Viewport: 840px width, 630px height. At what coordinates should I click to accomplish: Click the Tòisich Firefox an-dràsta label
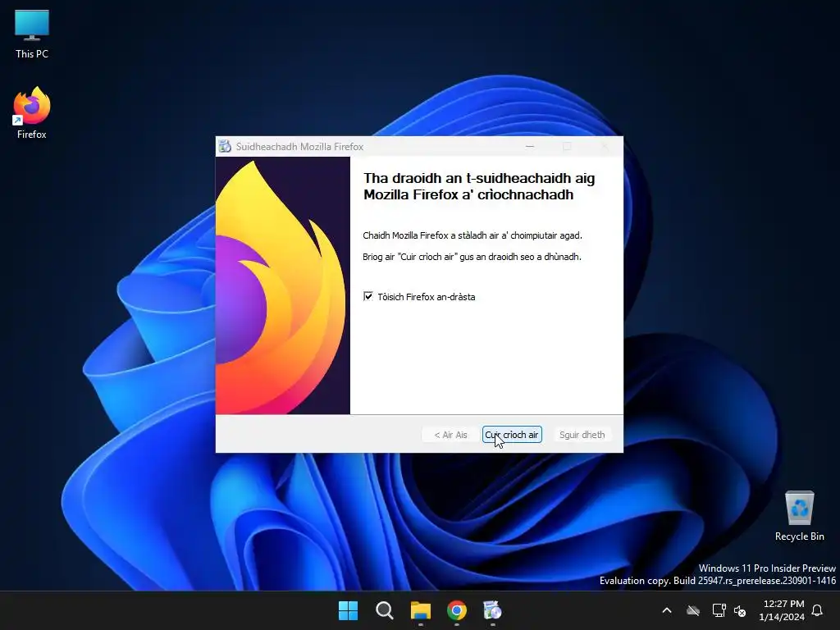427,297
